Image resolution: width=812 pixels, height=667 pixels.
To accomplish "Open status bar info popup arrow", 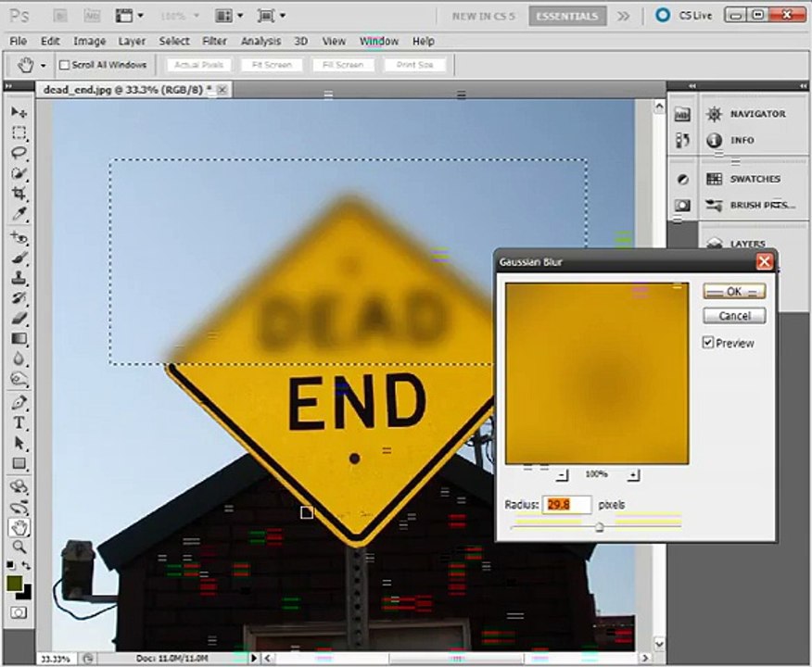I will (254, 659).
